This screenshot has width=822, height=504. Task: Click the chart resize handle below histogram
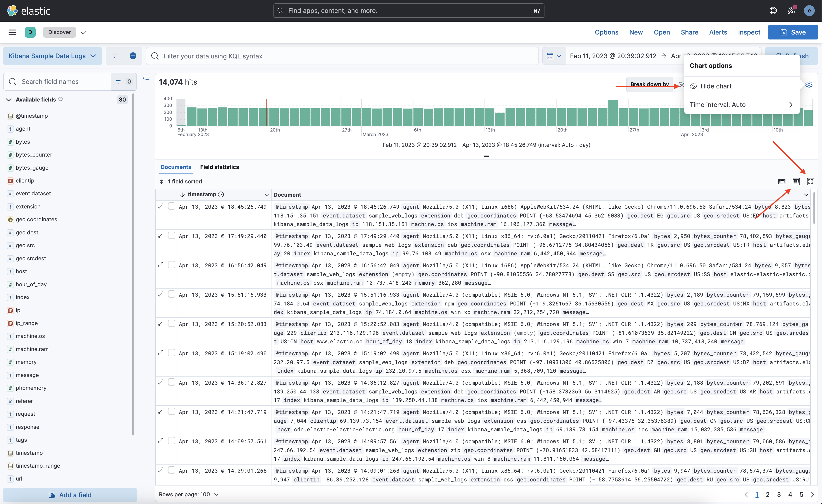click(486, 156)
